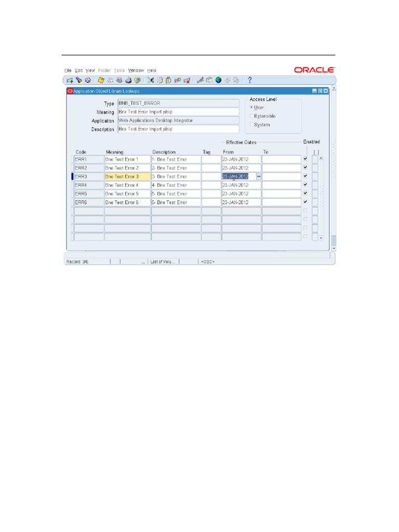399x532 pixels.
Task: Click the Description cell 5- Bne Test Error
Action: coord(176,194)
